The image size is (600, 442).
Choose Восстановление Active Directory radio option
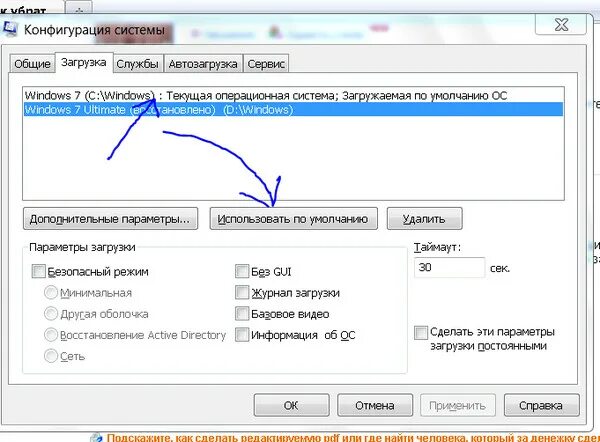coord(51,335)
